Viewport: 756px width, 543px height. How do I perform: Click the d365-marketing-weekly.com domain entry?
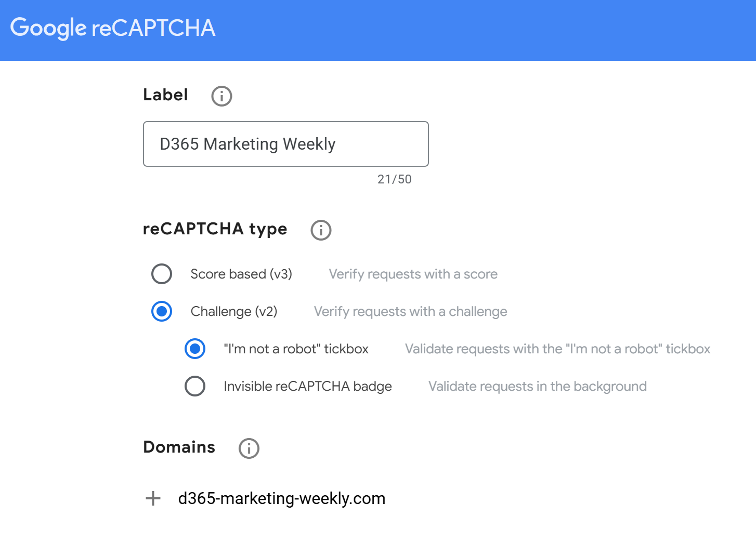coord(281,499)
